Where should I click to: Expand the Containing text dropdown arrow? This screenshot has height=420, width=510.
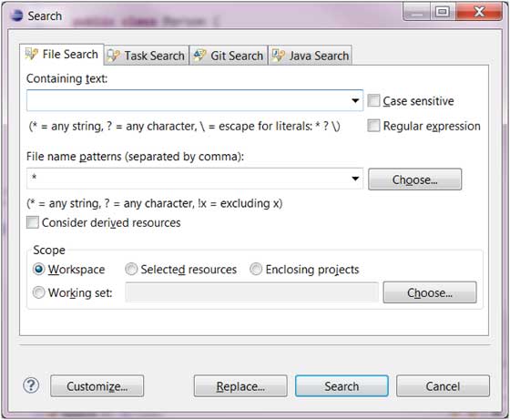click(x=355, y=100)
